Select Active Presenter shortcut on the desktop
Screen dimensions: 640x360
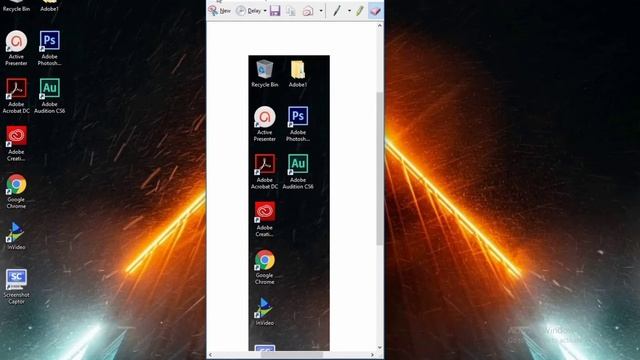(x=16, y=48)
